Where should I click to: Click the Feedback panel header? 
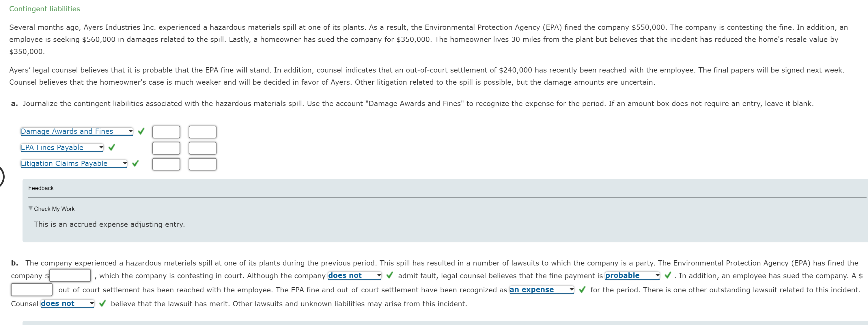click(41, 188)
